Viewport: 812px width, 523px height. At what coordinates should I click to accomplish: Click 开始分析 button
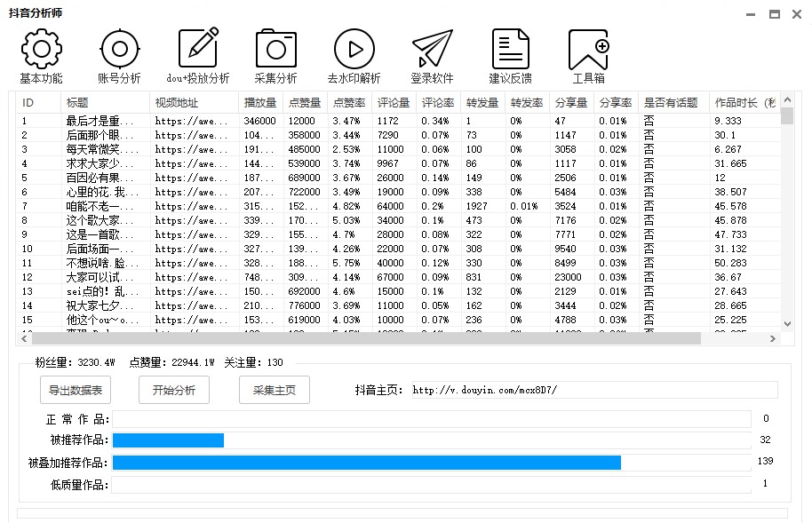click(174, 390)
